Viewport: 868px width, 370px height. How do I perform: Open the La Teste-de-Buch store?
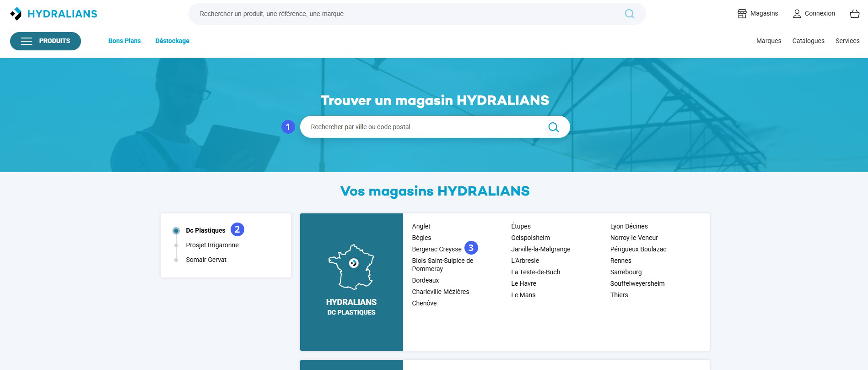535,272
